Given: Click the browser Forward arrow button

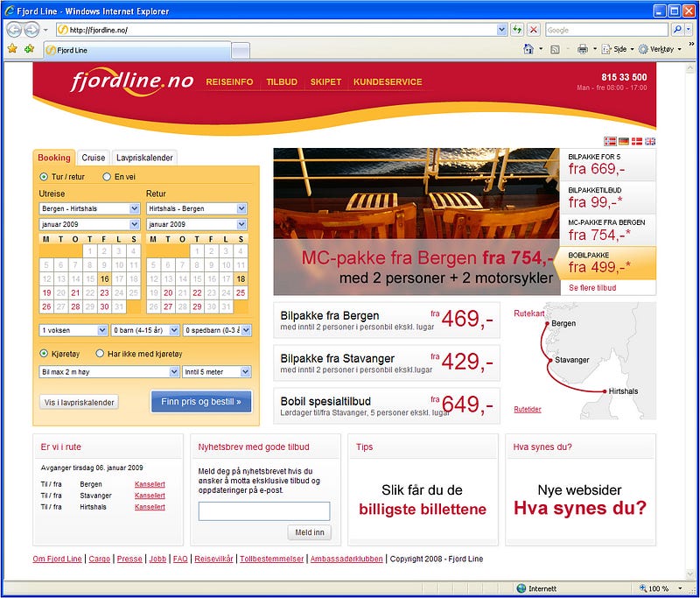Looking at the screenshot, I should (x=31, y=30).
